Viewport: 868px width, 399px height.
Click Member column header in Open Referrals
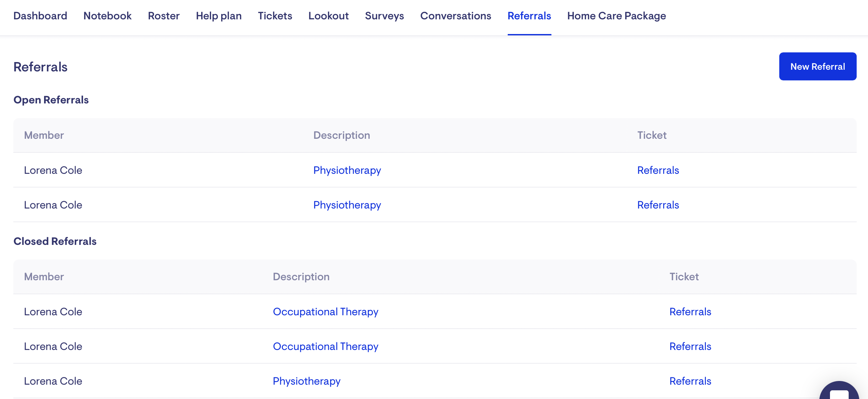pos(44,135)
